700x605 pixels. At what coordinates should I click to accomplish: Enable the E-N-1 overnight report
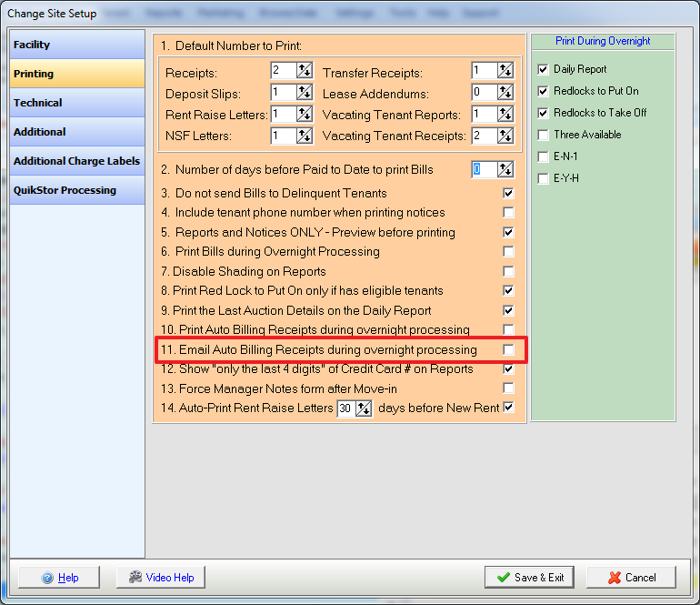tap(543, 156)
